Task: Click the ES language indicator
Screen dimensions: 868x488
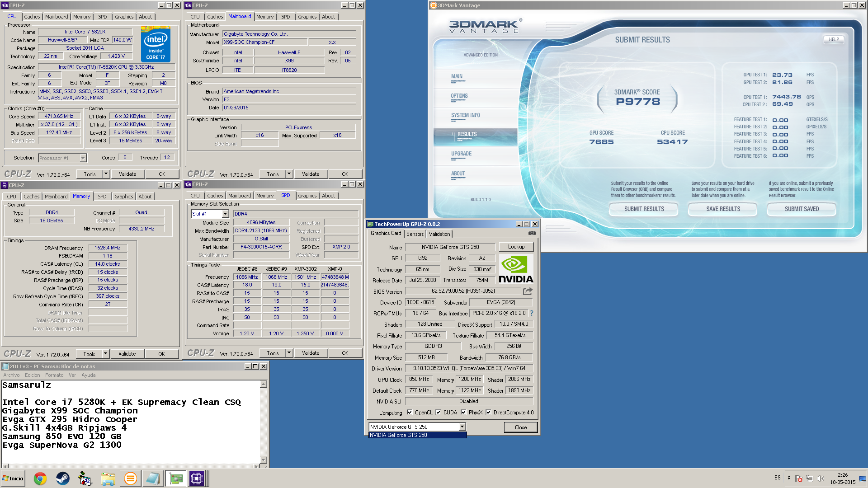Action: tap(778, 478)
